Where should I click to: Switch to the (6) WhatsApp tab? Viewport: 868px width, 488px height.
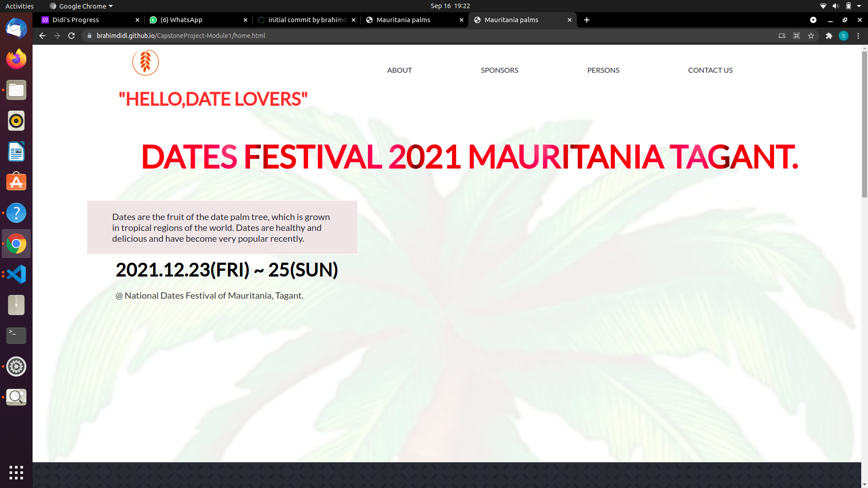point(198,20)
